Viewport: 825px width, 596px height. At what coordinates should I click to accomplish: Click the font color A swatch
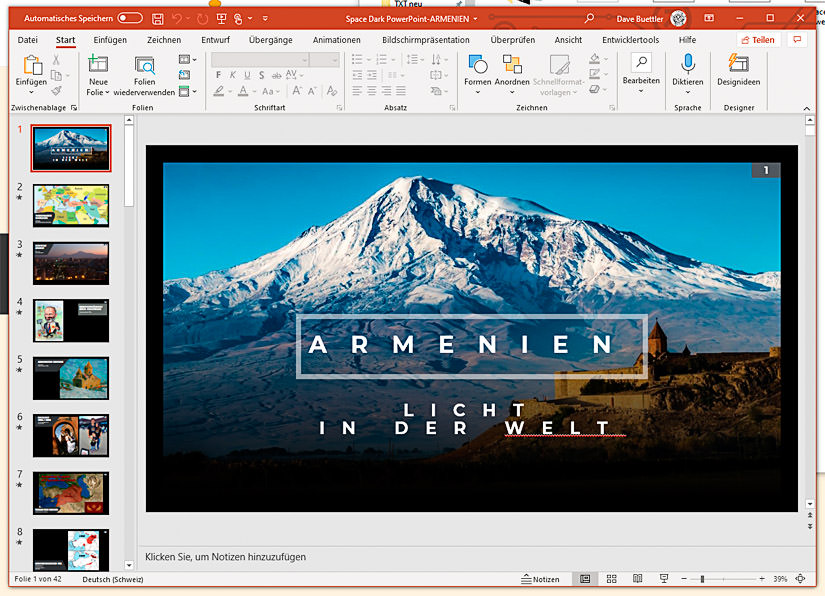(x=243, y=91)
